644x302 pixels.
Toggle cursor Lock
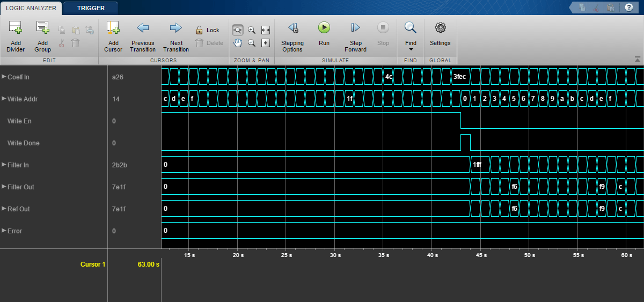207,30
